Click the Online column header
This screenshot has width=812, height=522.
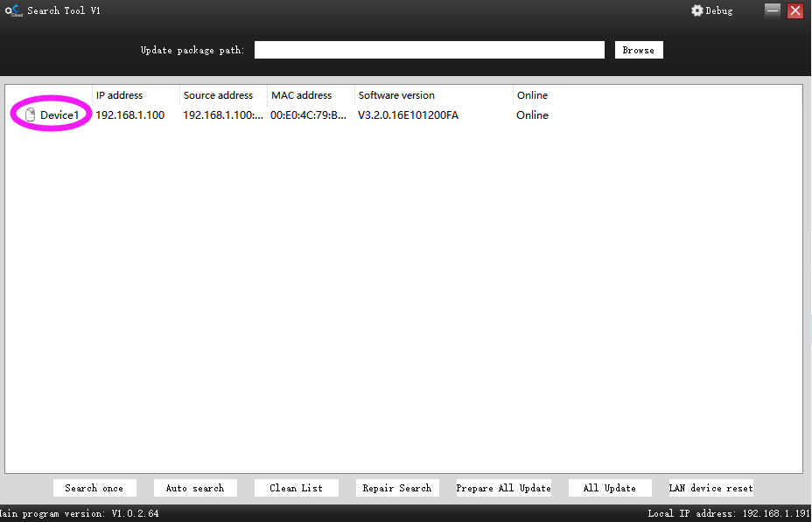[x=532, y=95]
